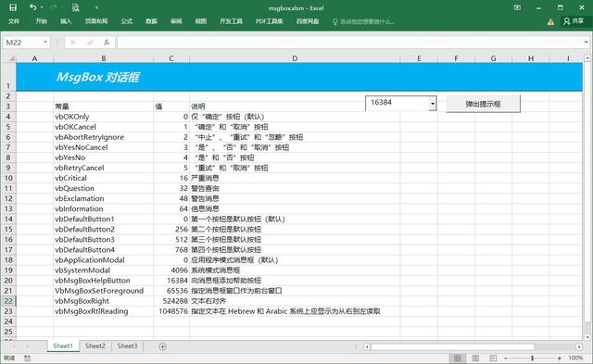Click the Insert Function fx icon
This screenshot has width=593, height=364.
(107, 43)
